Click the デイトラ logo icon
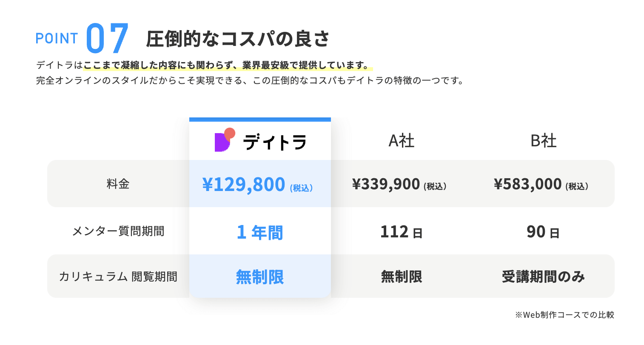Screen dimensions: 644x345 pyautogui.click(x=225, y=140)
